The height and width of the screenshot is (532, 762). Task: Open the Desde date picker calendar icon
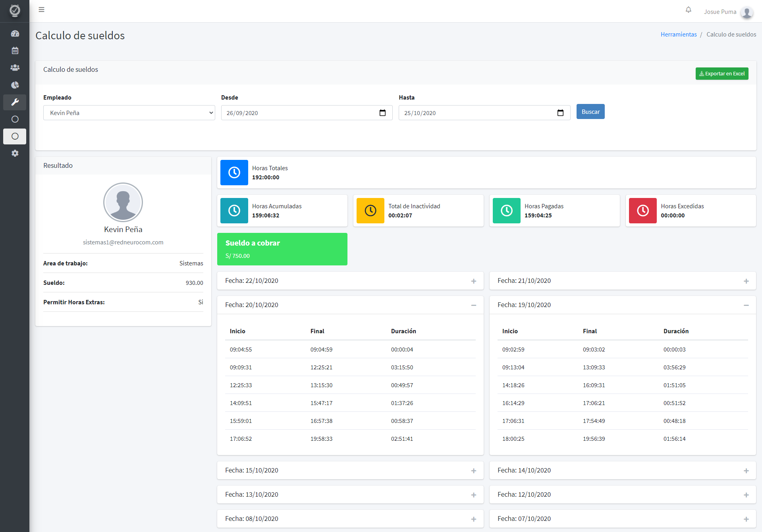382,113
